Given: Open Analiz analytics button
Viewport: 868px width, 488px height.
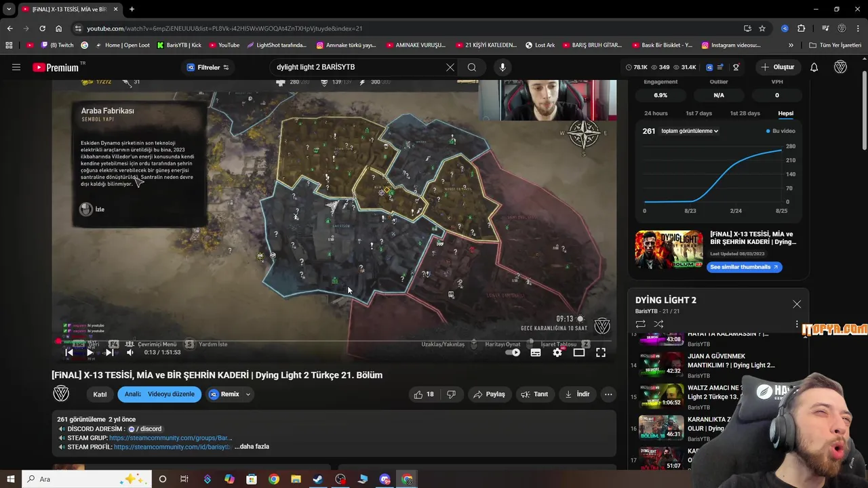Looking at the screenshot, I should 133,394.
